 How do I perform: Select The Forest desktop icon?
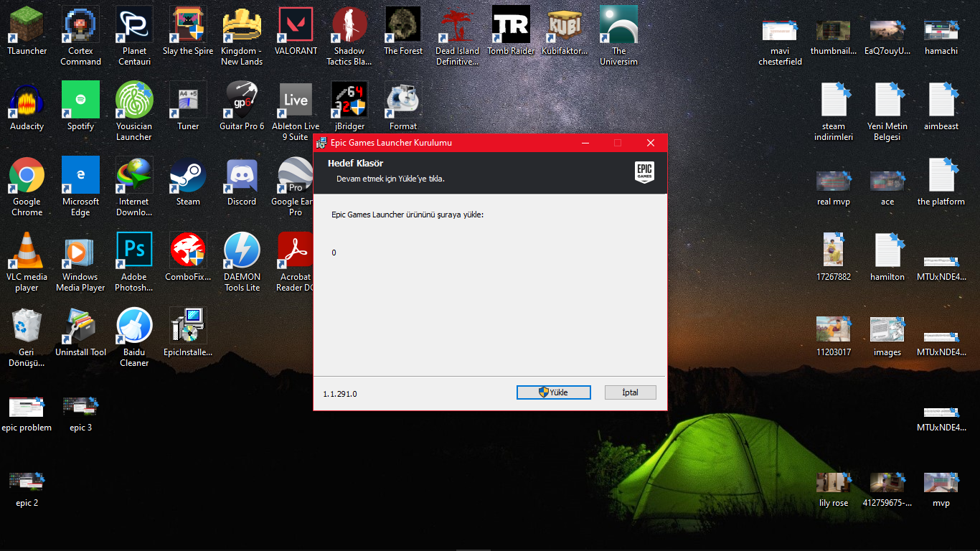click(x=403, y=31)
